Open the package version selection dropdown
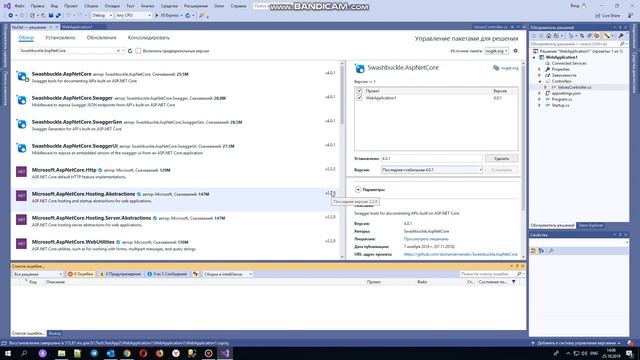Screen dimensions: 640x360 tap(432, 170)
